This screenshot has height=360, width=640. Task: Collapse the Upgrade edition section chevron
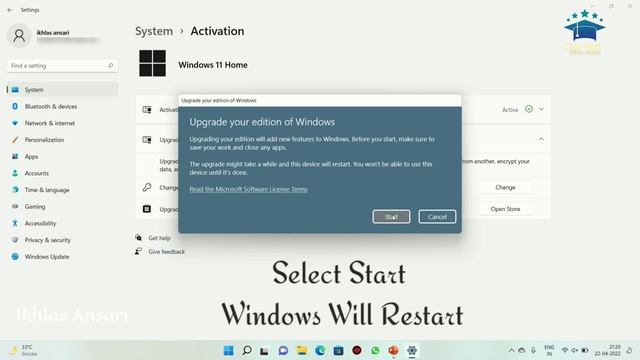(x=541, y=140)
